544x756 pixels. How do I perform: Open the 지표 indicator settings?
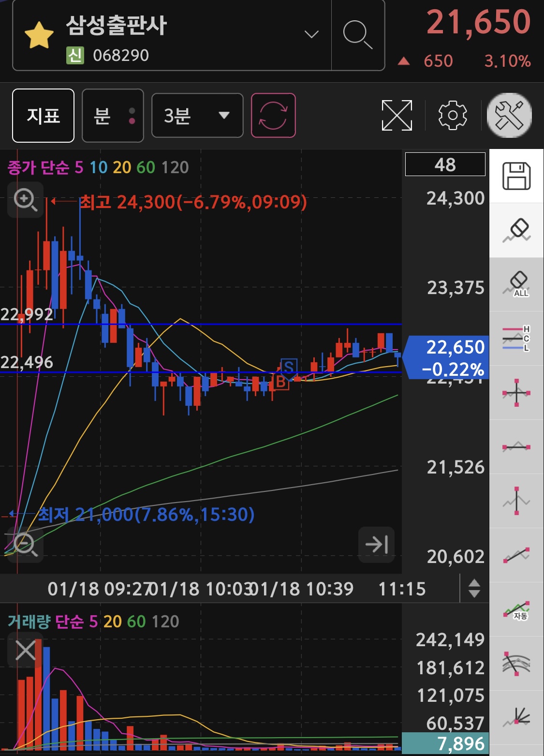click(43, 116)
